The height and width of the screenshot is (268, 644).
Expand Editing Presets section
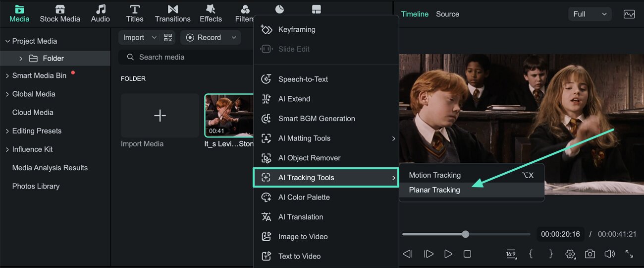click(x=7, y=131)
